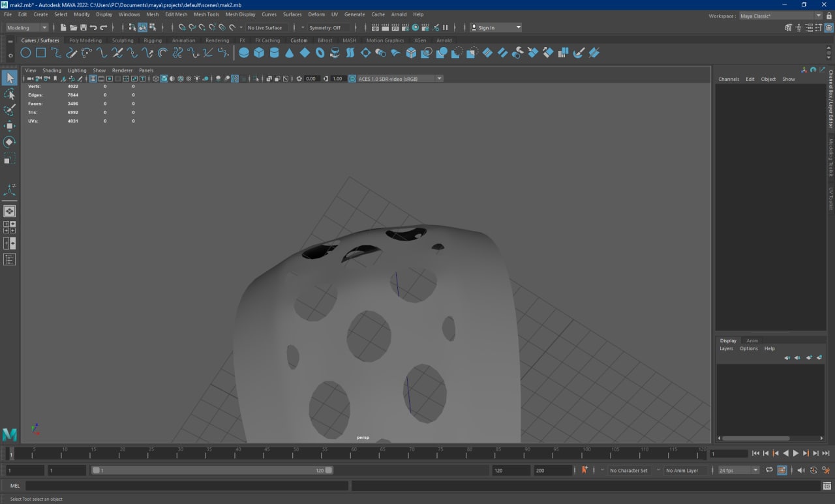Activate the Paint Selection tool

coord(10,110)
